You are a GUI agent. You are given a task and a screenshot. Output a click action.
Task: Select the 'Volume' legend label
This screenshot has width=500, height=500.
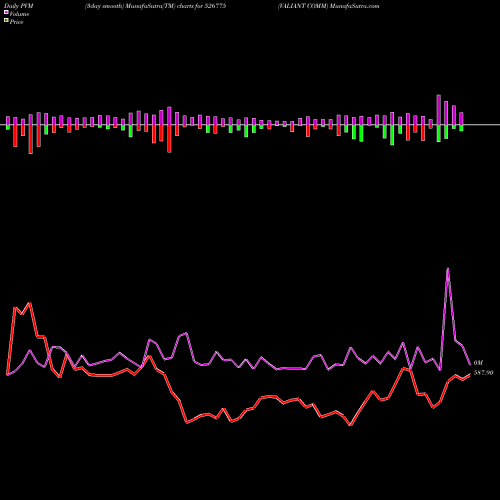(19, 14)
